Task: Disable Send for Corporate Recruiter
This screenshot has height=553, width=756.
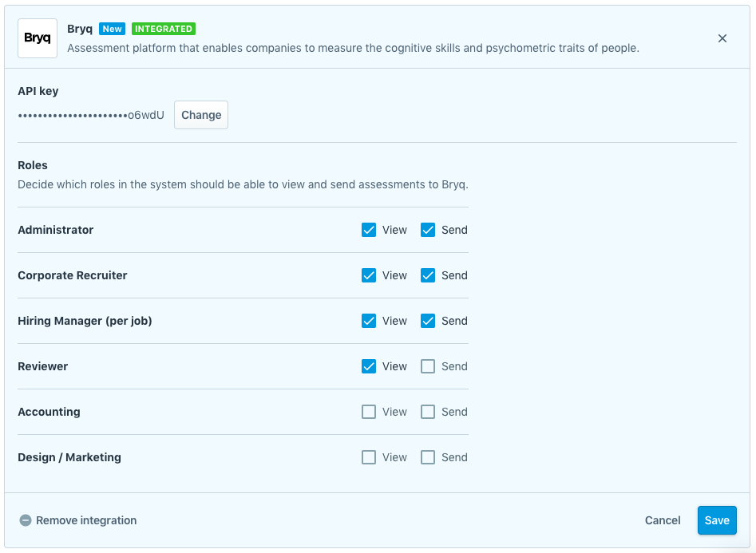Action: (x=428, y=275)
